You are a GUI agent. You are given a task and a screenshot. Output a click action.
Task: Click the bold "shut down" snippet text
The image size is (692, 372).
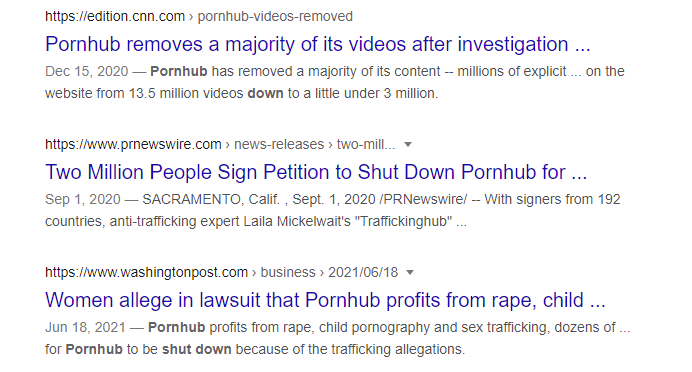coord(196,349)
